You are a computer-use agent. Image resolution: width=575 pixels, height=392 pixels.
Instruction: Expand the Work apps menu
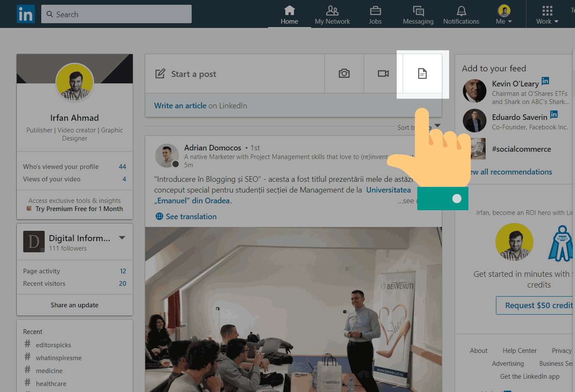pos(547,15)
